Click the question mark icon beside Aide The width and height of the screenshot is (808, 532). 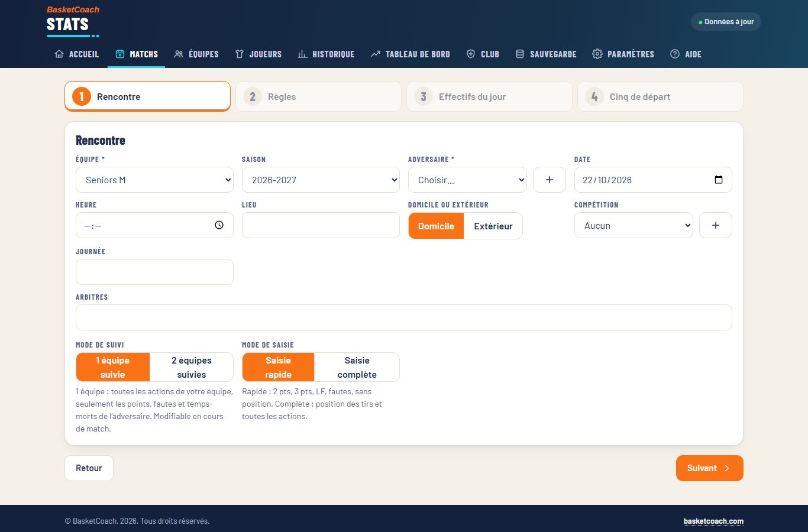point(675,54)
